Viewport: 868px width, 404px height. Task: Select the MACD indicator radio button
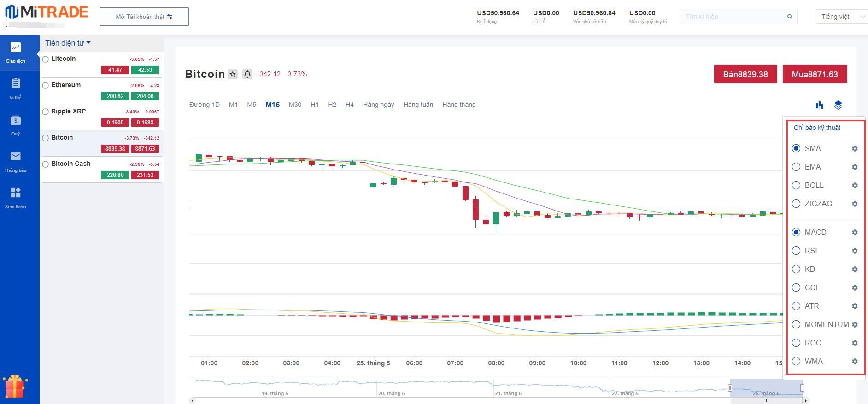pyautogui.click(x=796, y=232)
